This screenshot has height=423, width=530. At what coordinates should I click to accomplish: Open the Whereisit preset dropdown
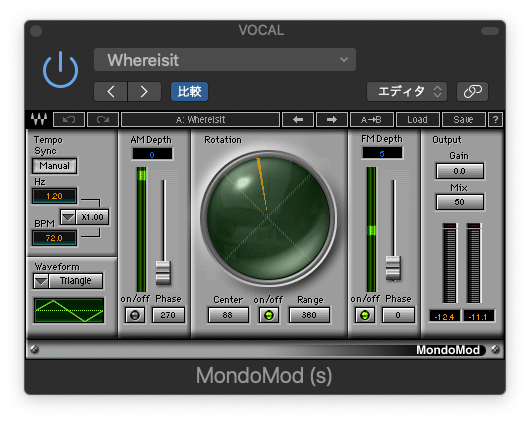click(225, 60)
